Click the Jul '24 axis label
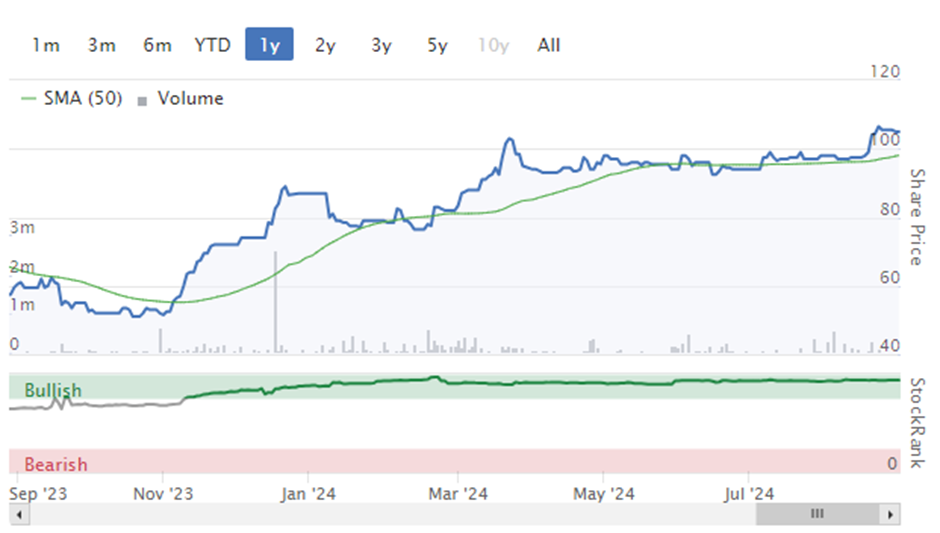The width and height of the screenshot is (940, 533). (749, 494)
